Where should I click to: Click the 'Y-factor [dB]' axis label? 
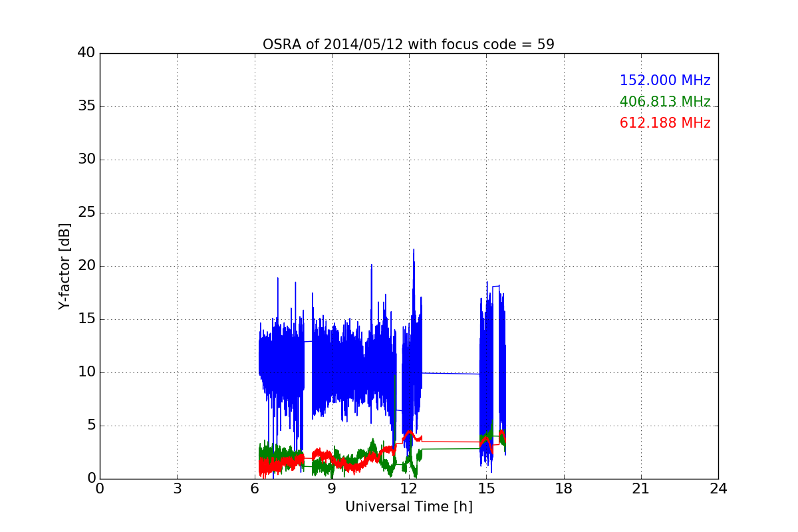[x=65, y=266]
